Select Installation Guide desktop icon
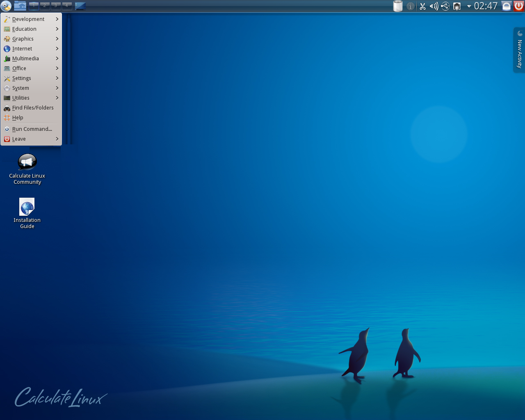Image resolution: width=525 pixels, height=420 pixels. (x=27, y=213)
